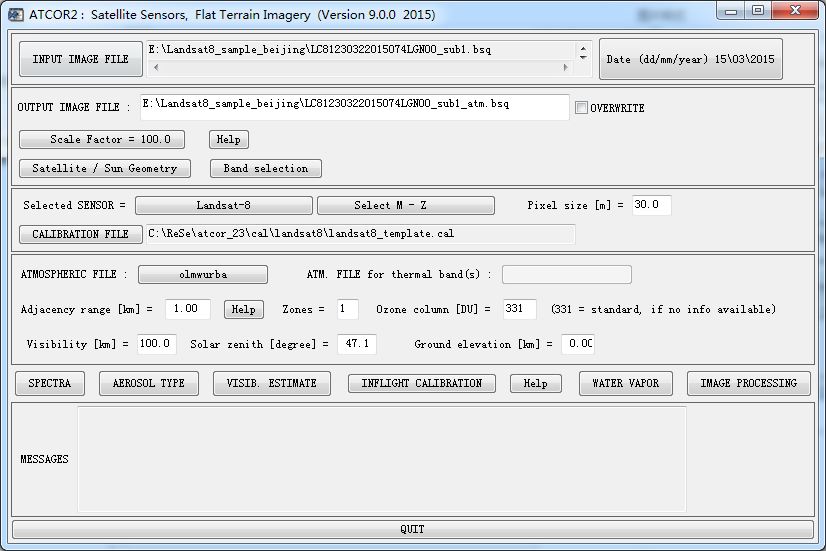Viewport: 826px width, 551px height.
Task: Click the Visibility [km] input field
Action: [157, 344]
